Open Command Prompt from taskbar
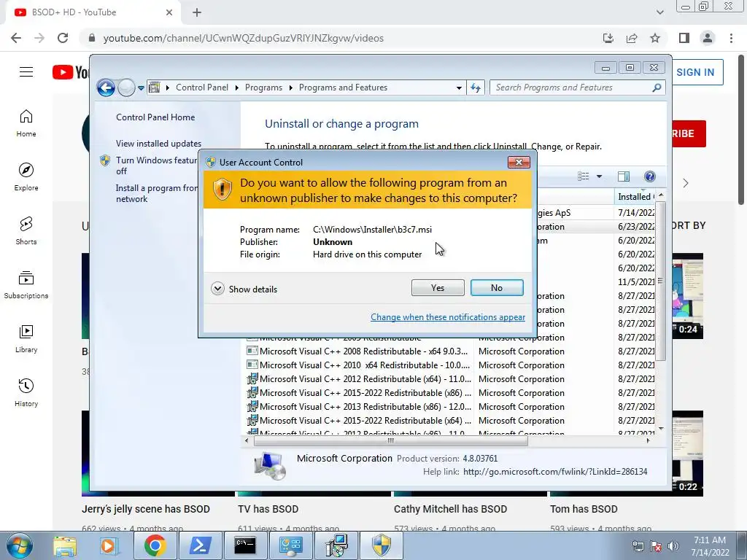Viewport: 747px width, 560px height. (245, 545)
